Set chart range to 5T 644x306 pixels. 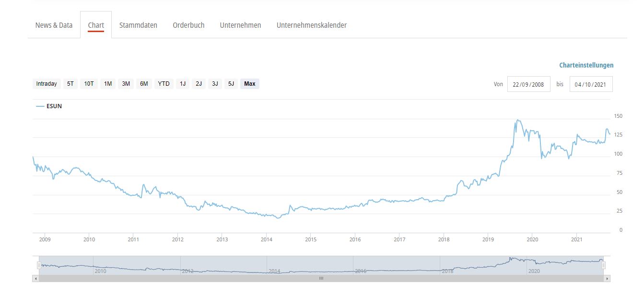tap(70, 84)
